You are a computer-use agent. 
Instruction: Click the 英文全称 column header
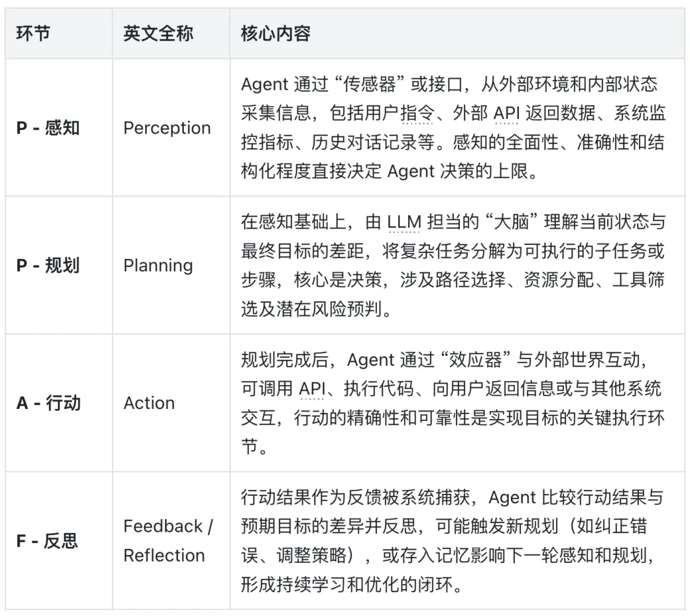159,34
